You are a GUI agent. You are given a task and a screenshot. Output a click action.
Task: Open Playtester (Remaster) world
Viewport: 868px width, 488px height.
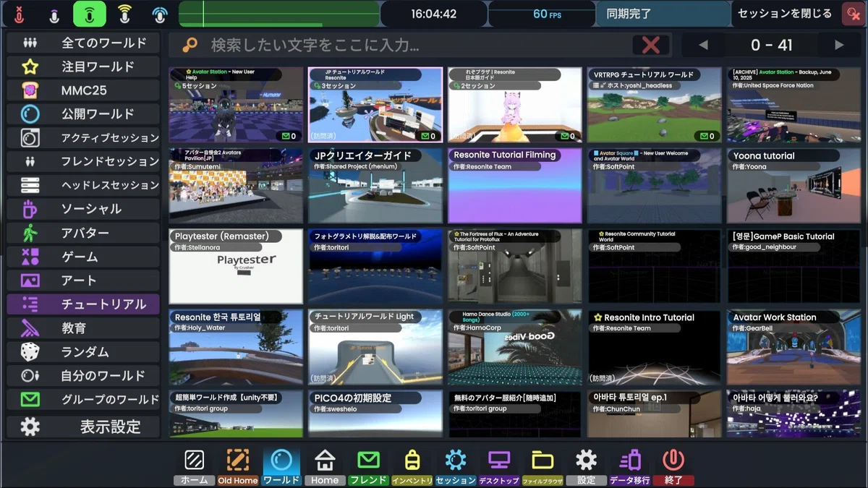tap(236, 267)
